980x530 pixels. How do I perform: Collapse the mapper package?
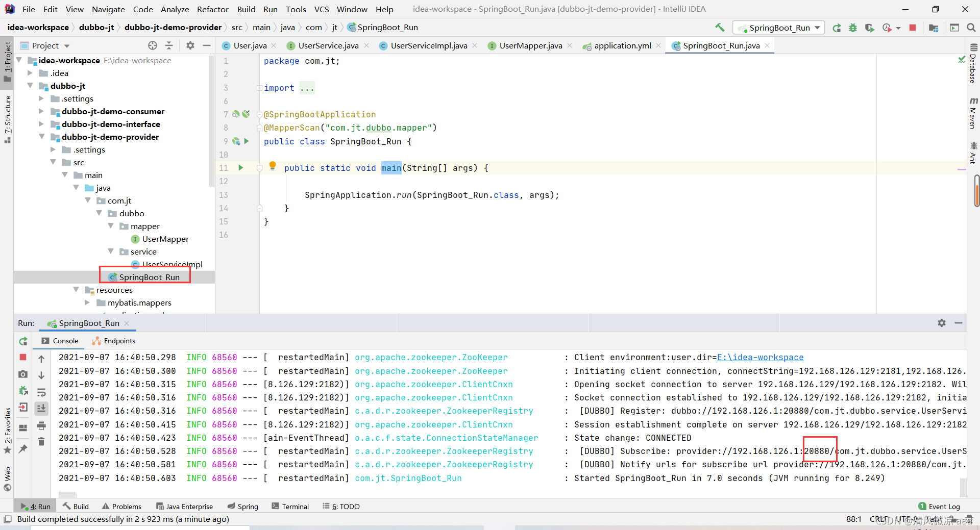110,226
